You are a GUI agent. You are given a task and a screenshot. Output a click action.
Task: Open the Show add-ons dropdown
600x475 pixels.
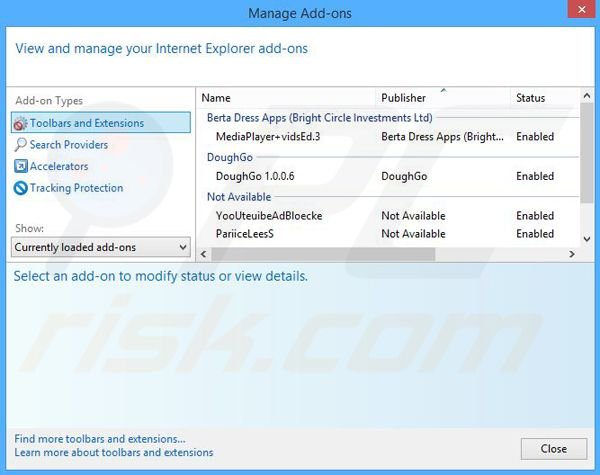(x=101, y=247)
